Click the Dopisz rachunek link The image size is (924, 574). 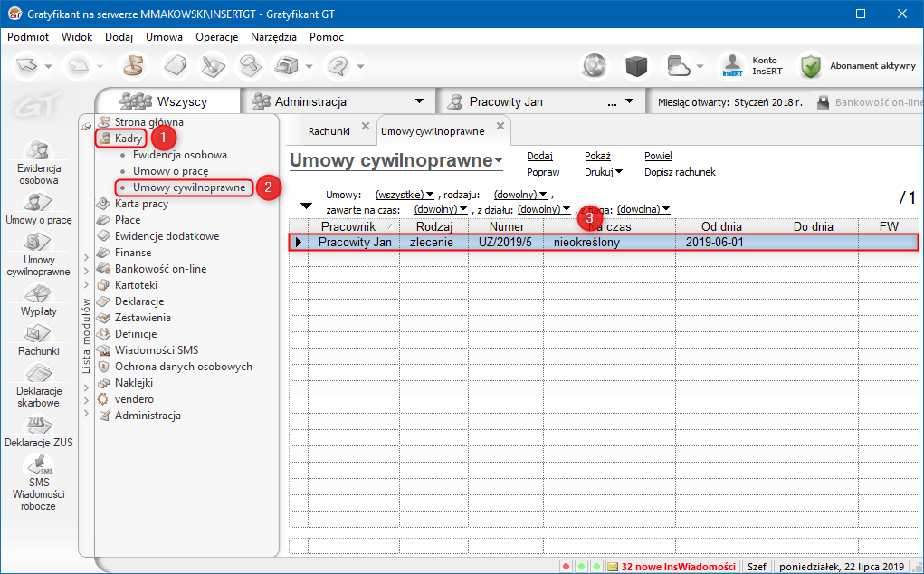point(680,172)
